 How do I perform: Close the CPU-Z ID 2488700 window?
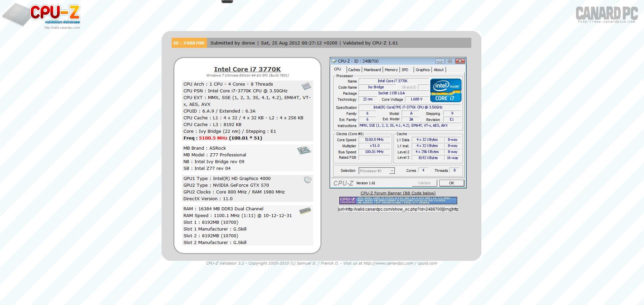point(460,61)
